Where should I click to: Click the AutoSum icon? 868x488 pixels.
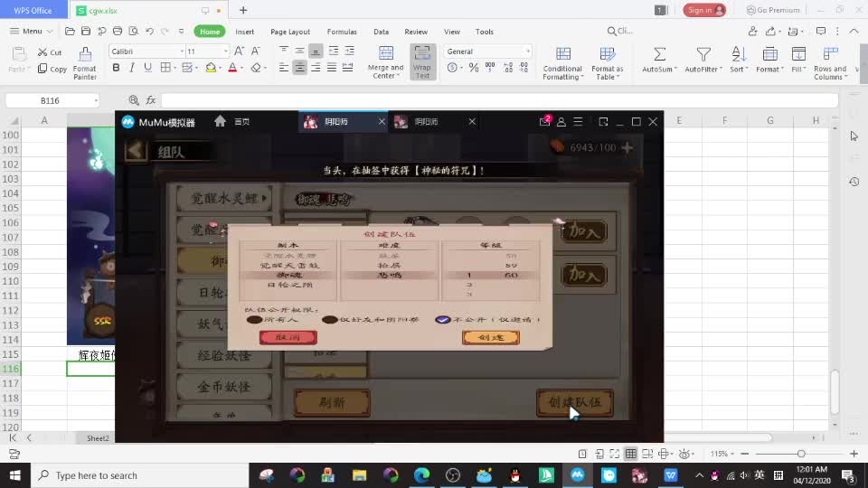659,54
